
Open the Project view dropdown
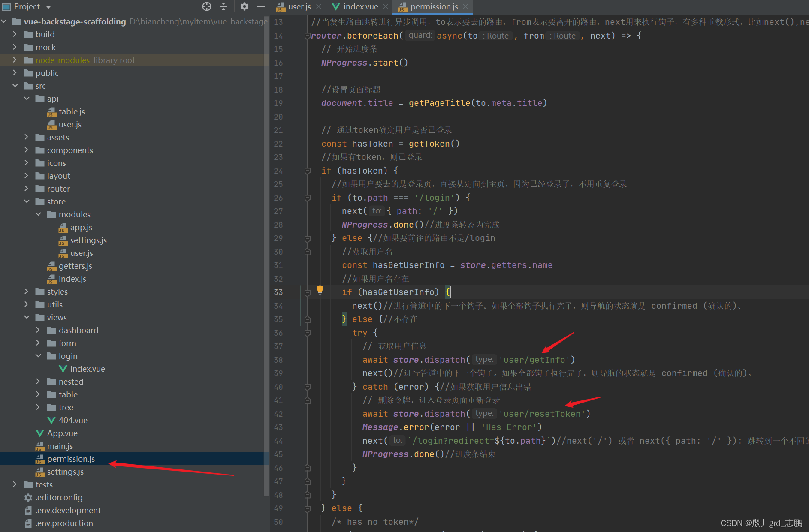click(x=48, y=7)
